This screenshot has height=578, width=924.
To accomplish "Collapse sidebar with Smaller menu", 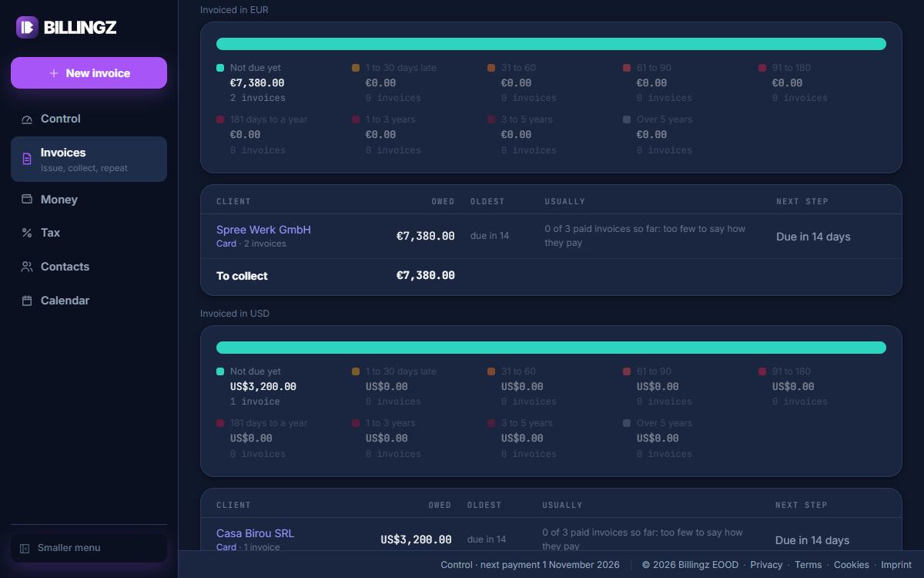I will 89,548.
